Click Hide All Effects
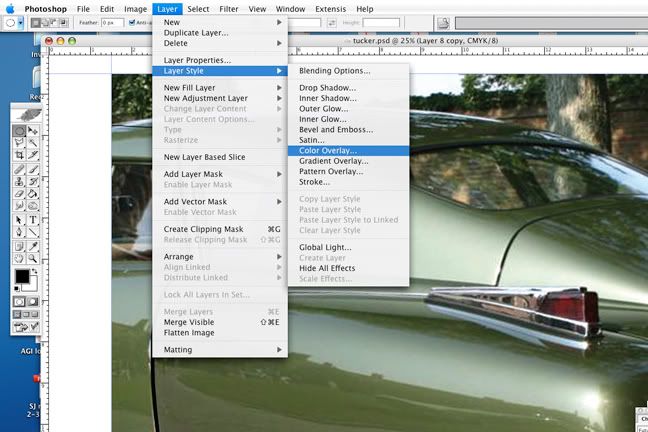Screen dimensions: 648x432 coord(348,268)
